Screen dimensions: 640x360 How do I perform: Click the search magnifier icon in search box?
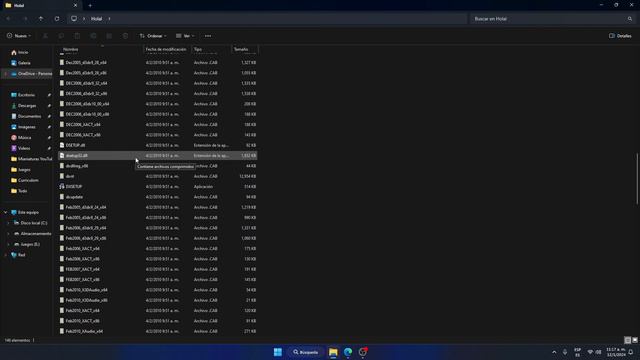[630, 19]
